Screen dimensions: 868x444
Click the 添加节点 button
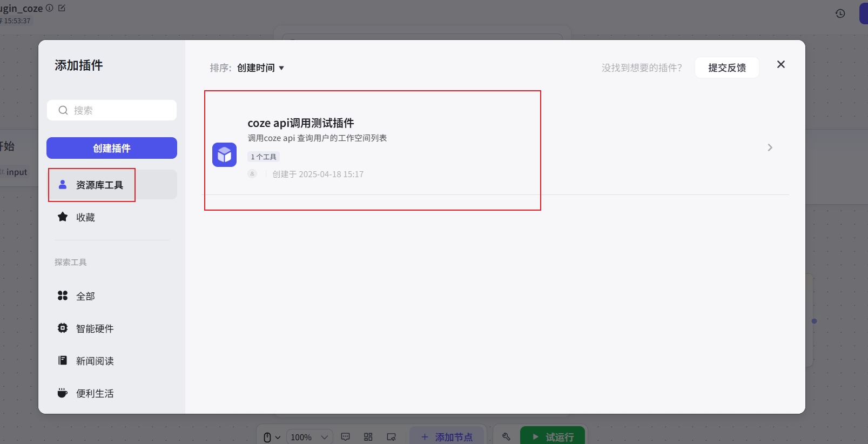pos(448,436)
